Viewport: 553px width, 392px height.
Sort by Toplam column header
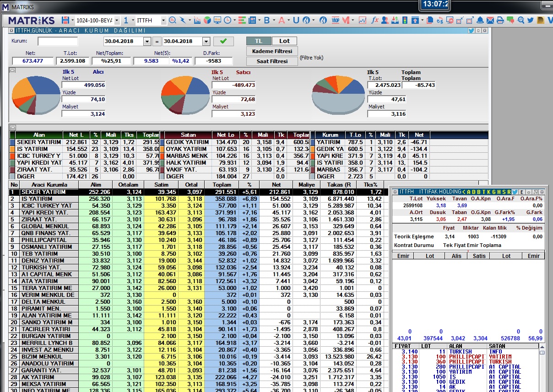coord(222,184)
